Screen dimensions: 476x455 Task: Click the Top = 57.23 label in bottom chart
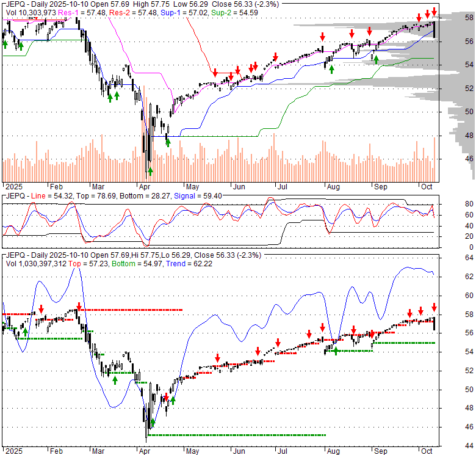88,264
